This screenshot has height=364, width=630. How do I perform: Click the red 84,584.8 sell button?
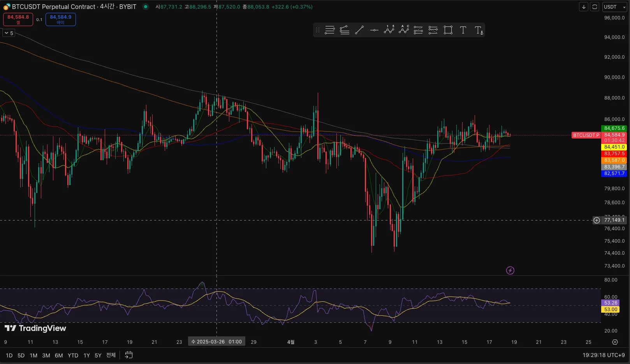[18, 19]
